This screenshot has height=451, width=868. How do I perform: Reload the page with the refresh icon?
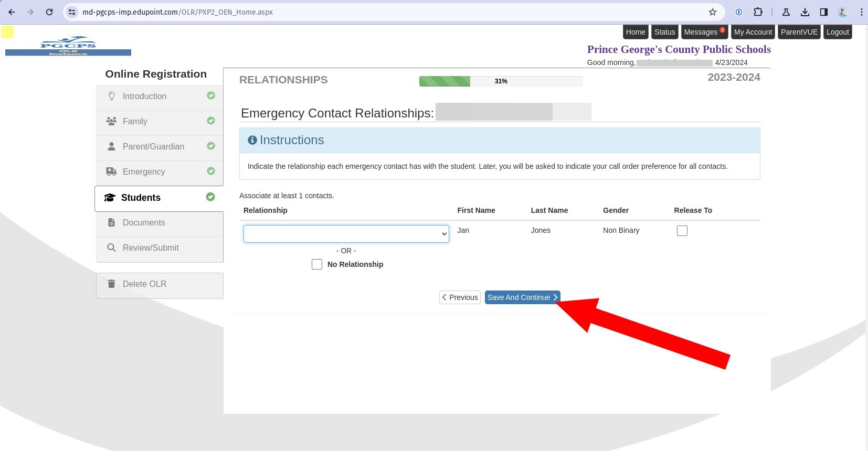click(x=49, y=12)
